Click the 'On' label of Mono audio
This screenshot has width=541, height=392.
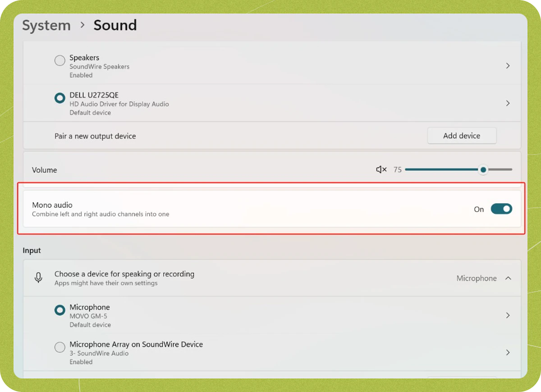[479, 210]
